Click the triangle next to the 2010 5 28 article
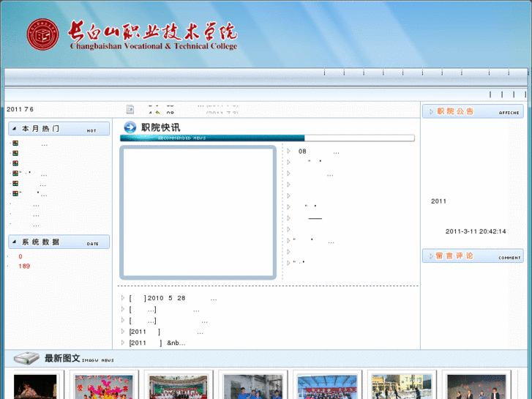The height and width of the screenshot is (399, 532). click(x=123, y=298)
